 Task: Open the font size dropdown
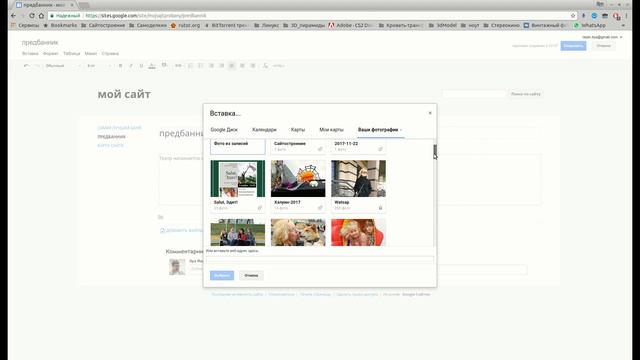pyautogui.click(x=99, y=66)
